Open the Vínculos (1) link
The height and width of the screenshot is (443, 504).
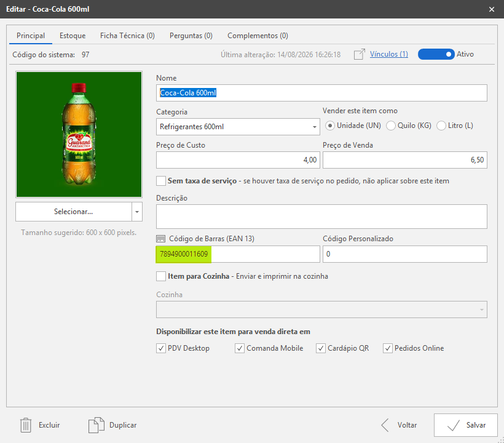[389, 54]
